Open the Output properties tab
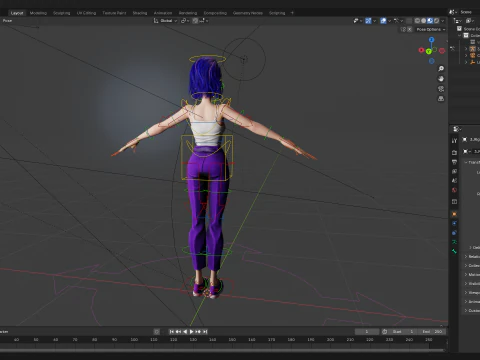 [454, 162]
